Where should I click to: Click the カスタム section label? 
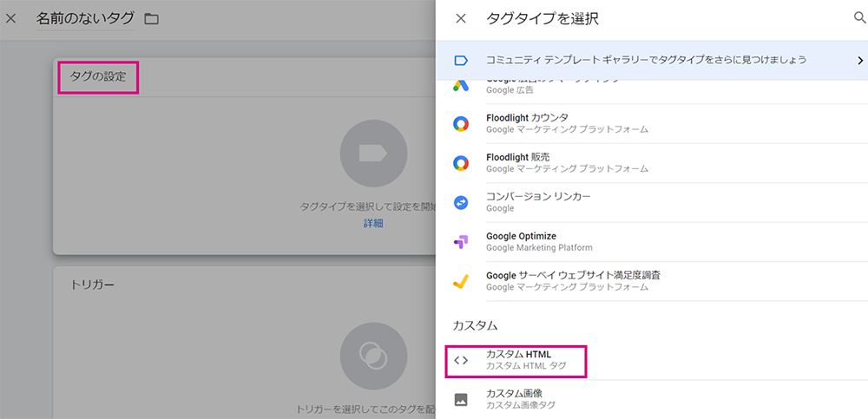tap(476, 325)
